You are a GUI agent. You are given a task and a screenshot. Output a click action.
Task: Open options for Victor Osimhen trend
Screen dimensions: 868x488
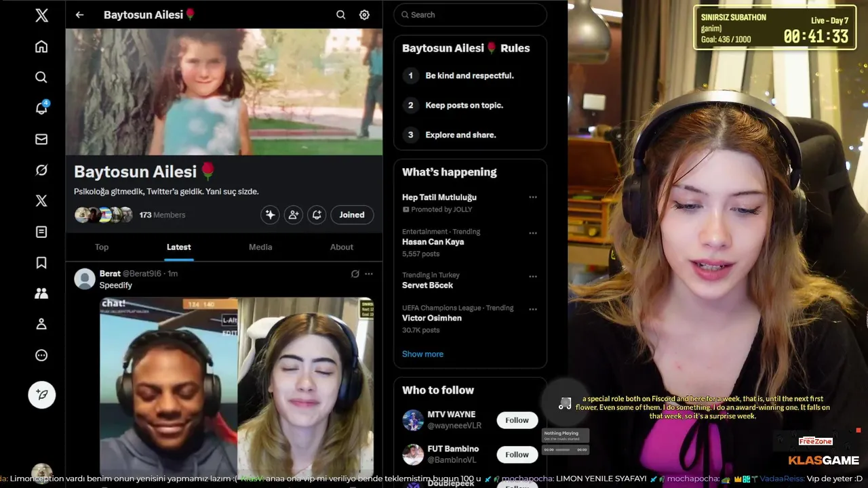(533, 309)
